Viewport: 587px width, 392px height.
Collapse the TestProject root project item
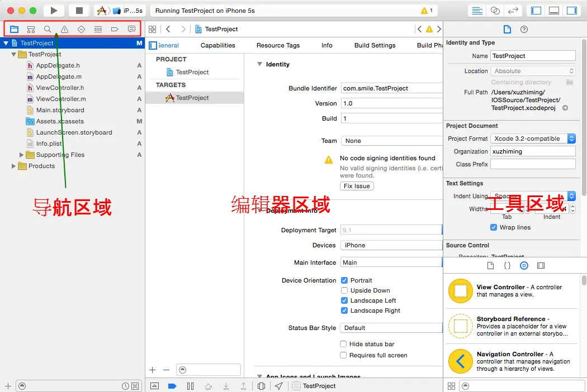coord(6,43)
